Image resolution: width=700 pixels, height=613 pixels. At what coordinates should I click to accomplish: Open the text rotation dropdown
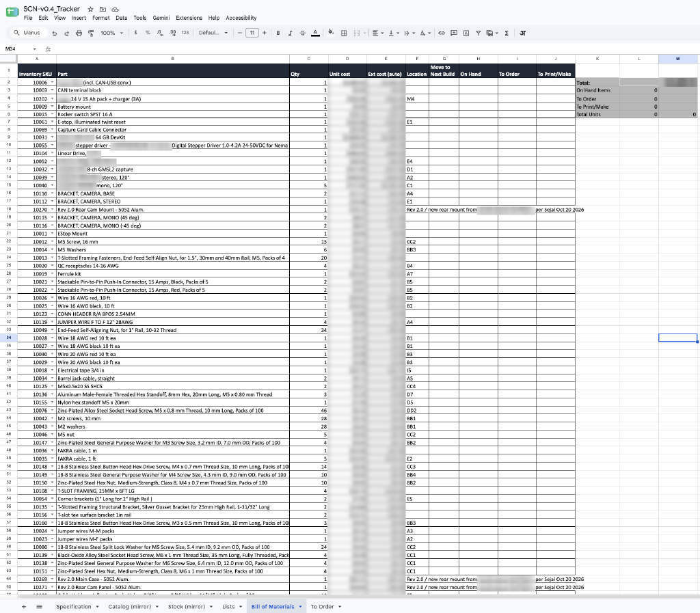(x=425, y=33)
